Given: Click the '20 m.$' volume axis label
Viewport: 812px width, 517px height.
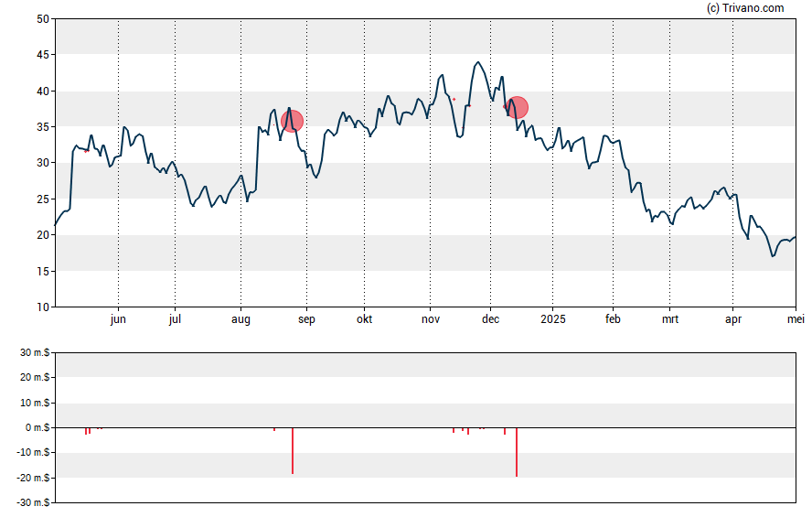Looking at the screenshot, I should 35,377.
